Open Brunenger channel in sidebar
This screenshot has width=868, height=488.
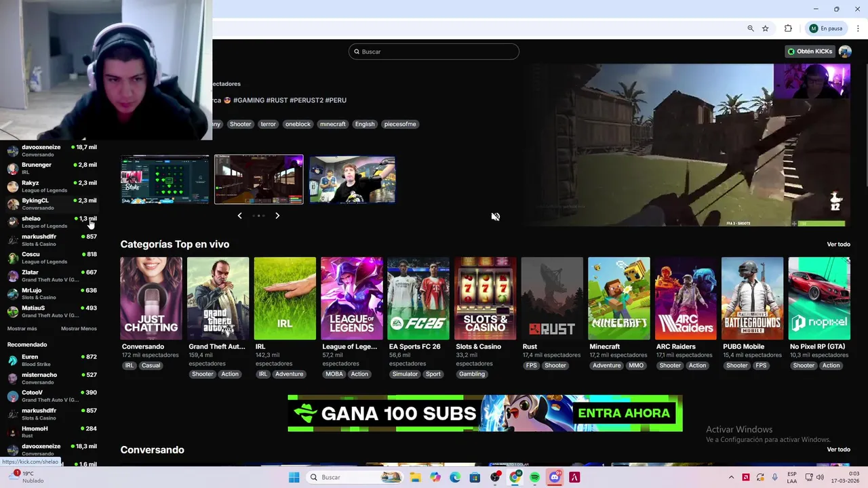tap(53, 168)
